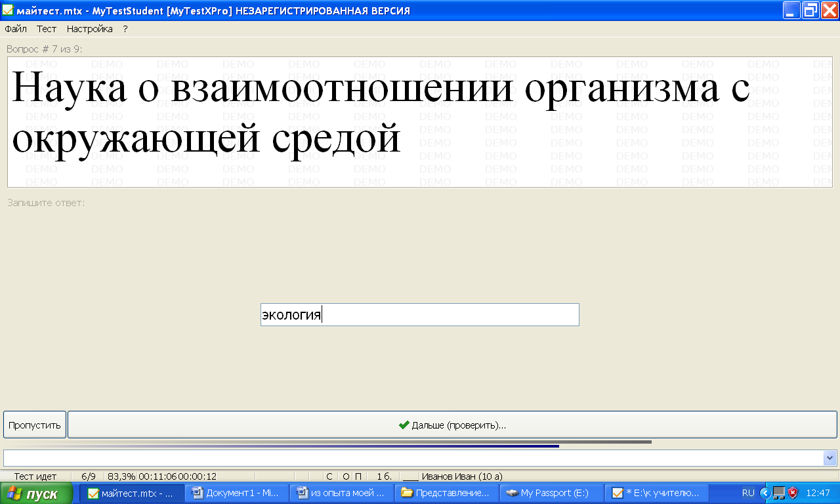
Task: Open the пуск Start button
Action: pos(36,493)
